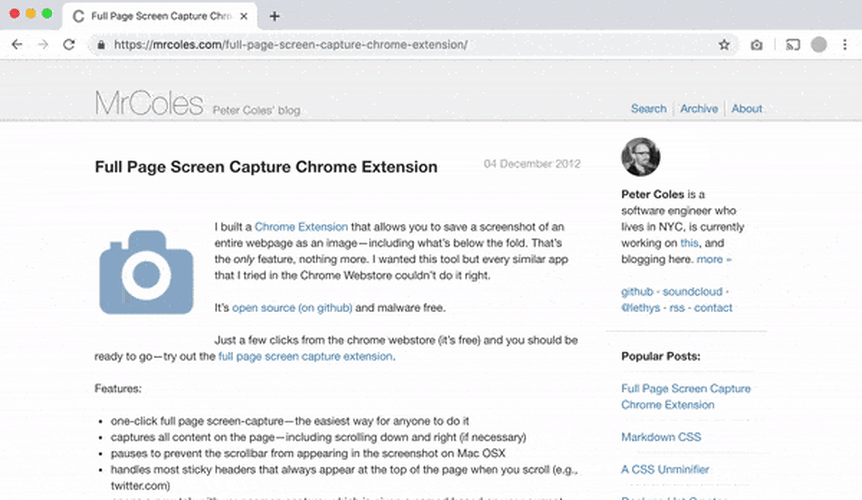Image resolution: width=862 pixels, height=500 pixels.
Task: Click the 'Popular Posts:' heading
Action: click(x=661, y=356)
